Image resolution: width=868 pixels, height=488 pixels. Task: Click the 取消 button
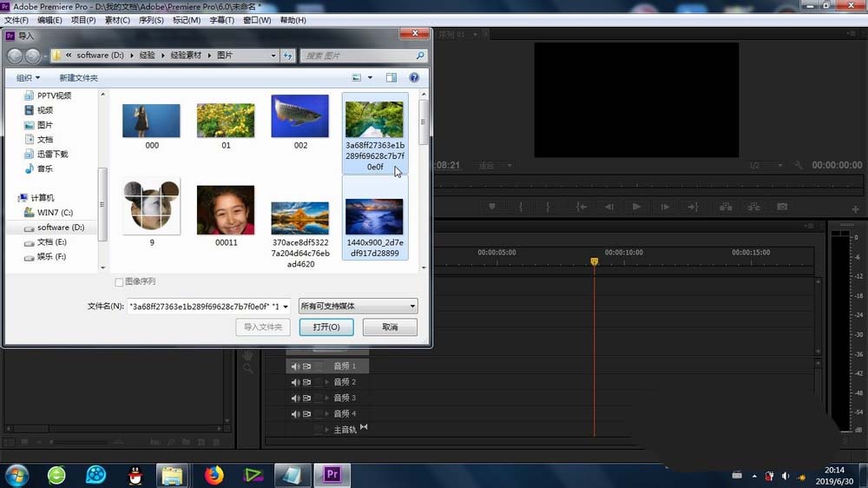[390, 326]
